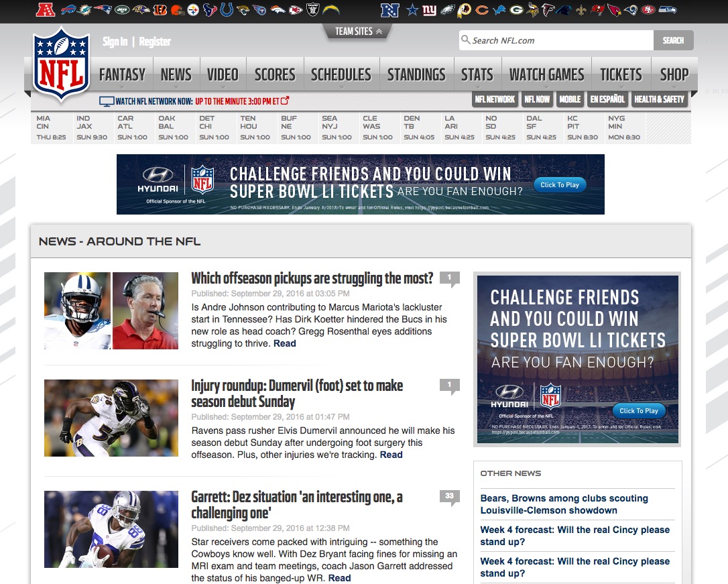Select the MIA CIN Thursday game

coord(51,124)
